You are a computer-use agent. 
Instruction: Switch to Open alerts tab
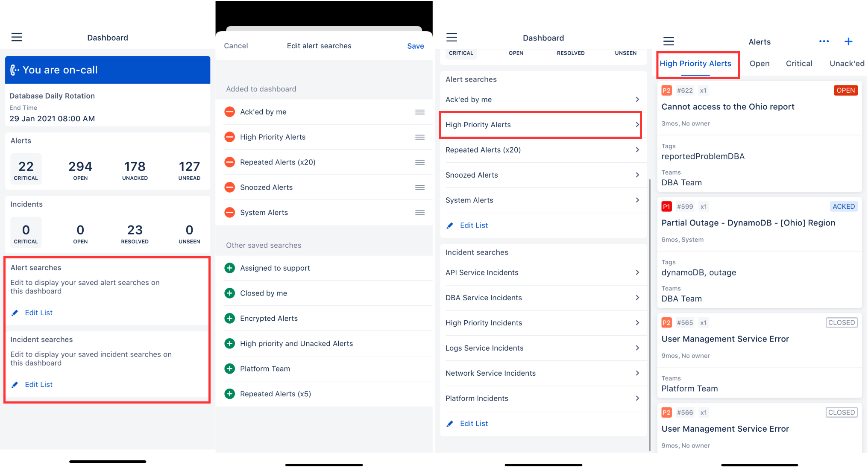coord(759,64)
